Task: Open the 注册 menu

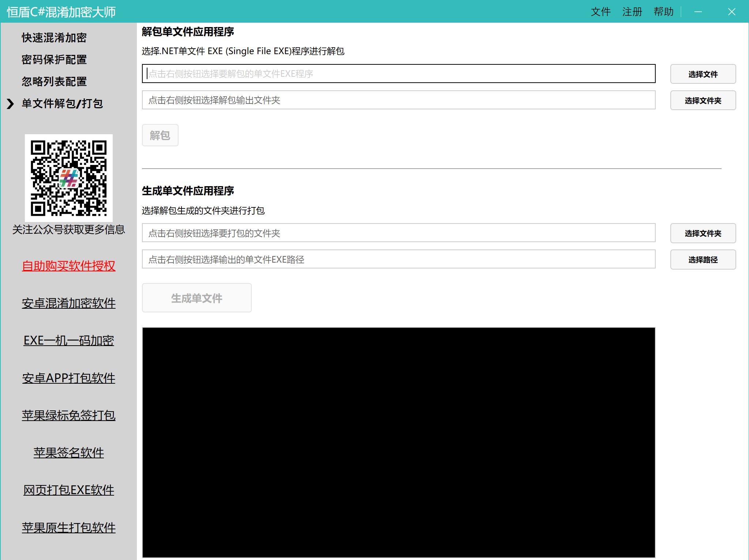Action: [x=632, y=11]
